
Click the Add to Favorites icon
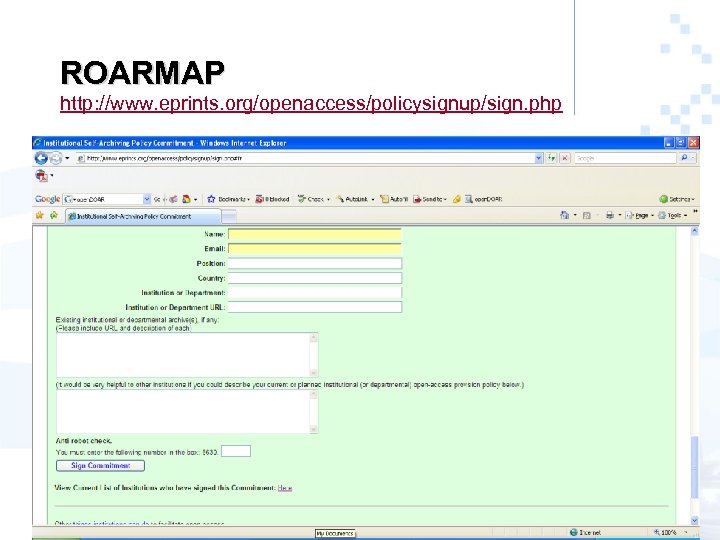coord(54,215)
